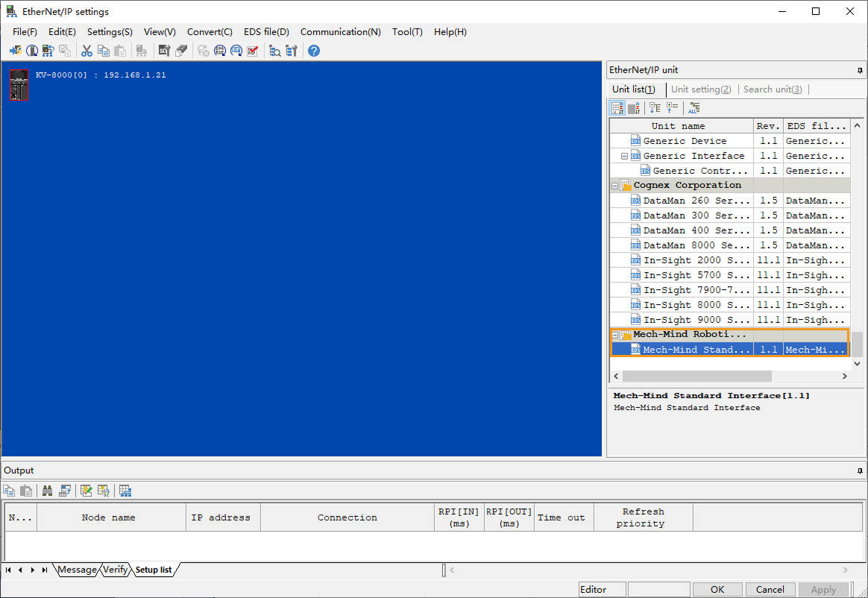The height and width of the screenshot is (598, 868).
Task: Click the Find binoculars icon in Output toolbar
Action: [x=47, y=490]
